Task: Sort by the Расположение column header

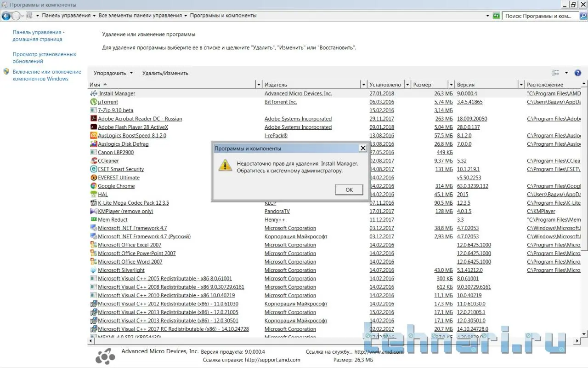Action: click(x=553, y=85)
